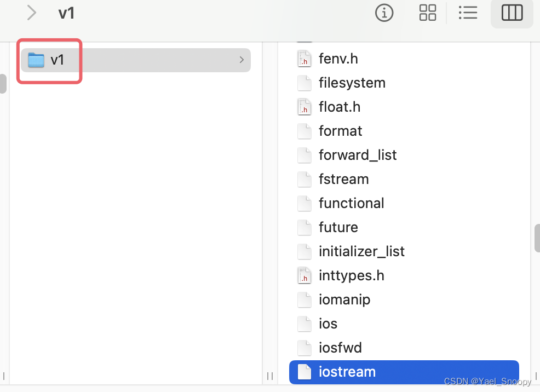Select the forward_list file
Viewport: 540px width, 392px height.
pos(357,155)
